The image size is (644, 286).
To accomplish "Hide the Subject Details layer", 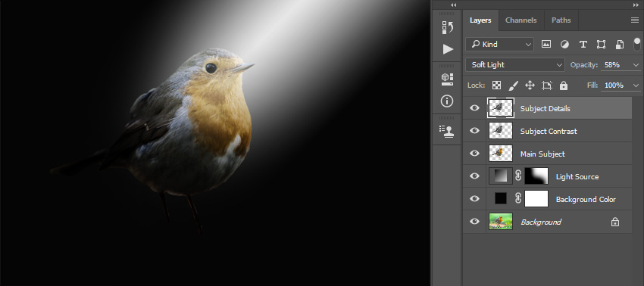I will coord(474,108).
